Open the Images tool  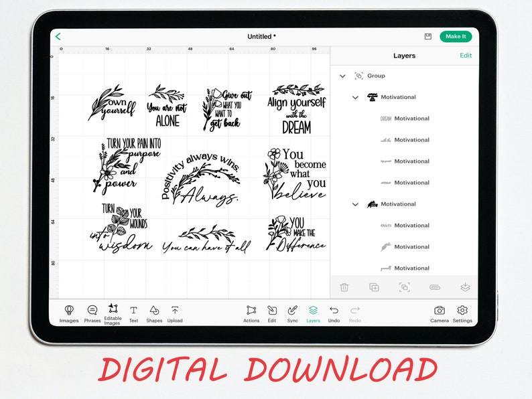(69, 313)
